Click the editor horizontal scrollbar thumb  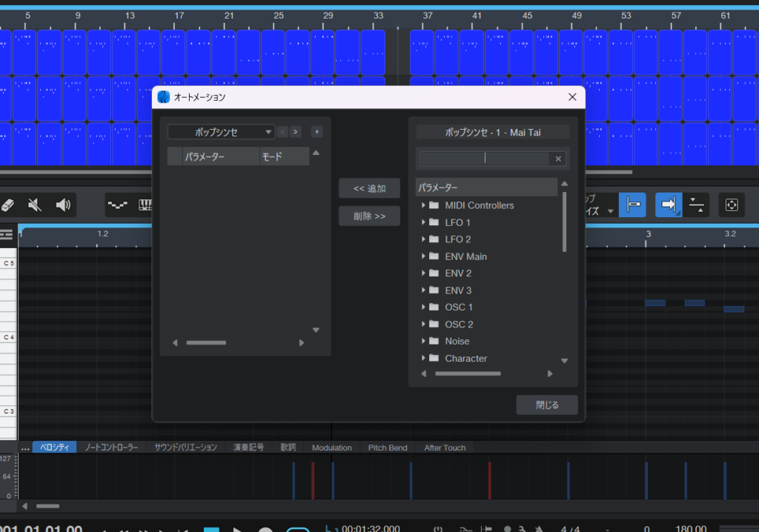[x=47, y=506]
